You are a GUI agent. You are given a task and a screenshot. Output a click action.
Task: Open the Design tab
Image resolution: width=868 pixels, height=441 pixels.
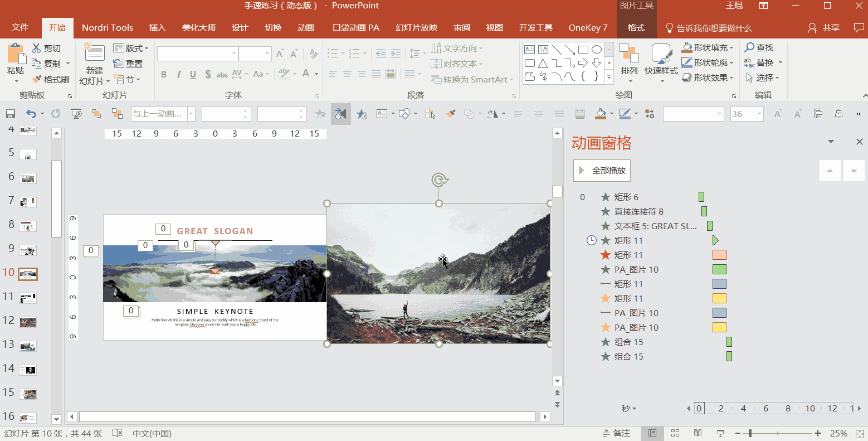[x=240, y=27]
